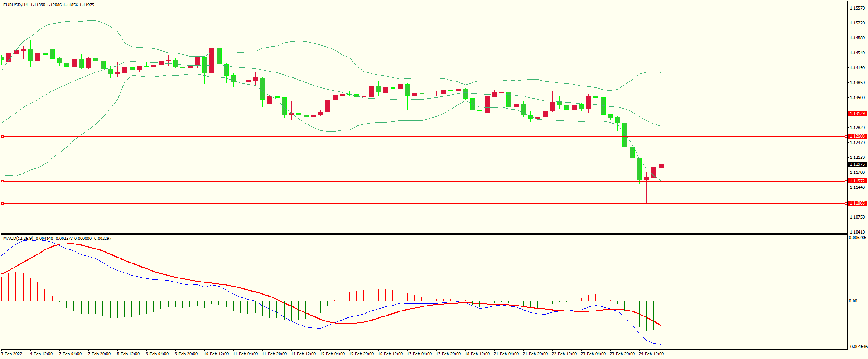Click the 18 Feb 12:00 time label

(x=477, y=354)
